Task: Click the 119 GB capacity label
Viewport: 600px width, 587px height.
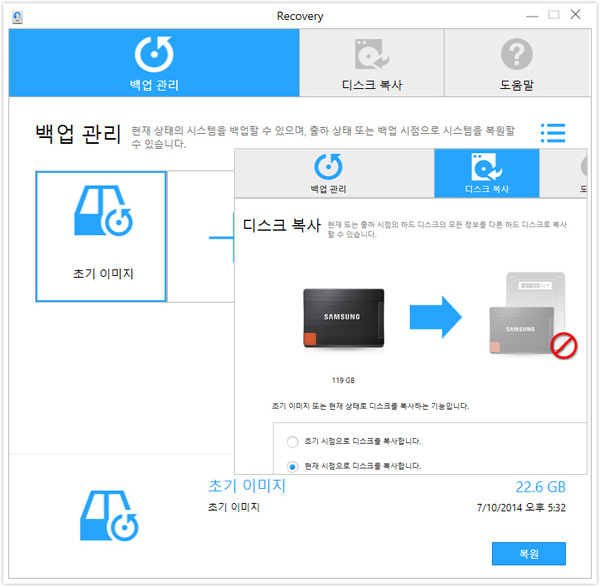Action: pyautogui.click(x=343, y=380)
